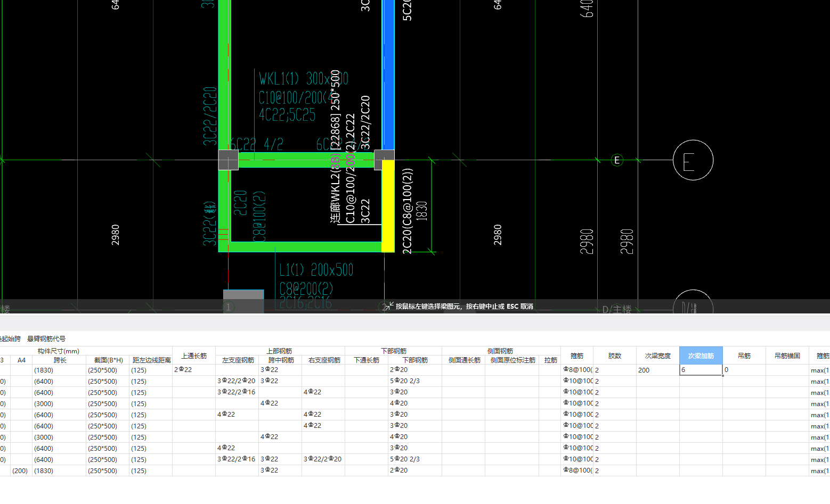
Task: Click the 上部钢筋 group header
Action: [279, 351]
